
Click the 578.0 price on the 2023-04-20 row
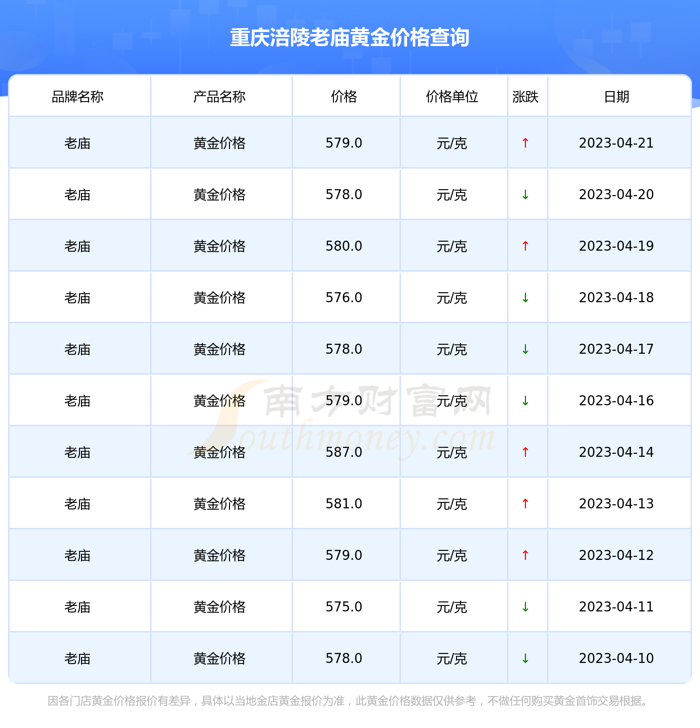click(x=344, y=195)
